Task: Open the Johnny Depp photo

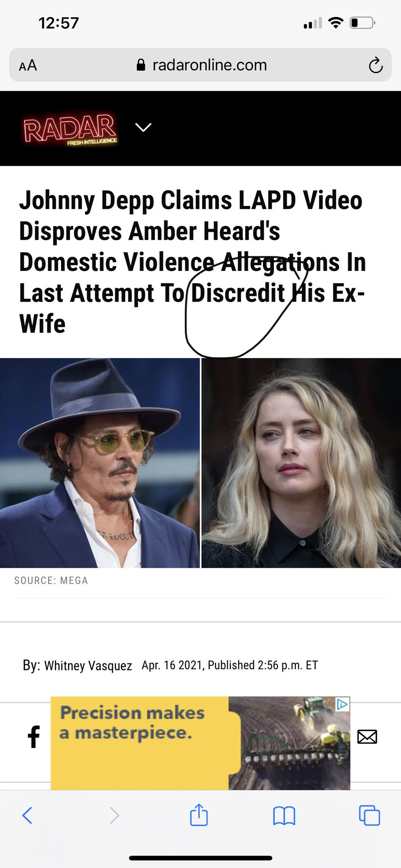Action: click(100, 463)
